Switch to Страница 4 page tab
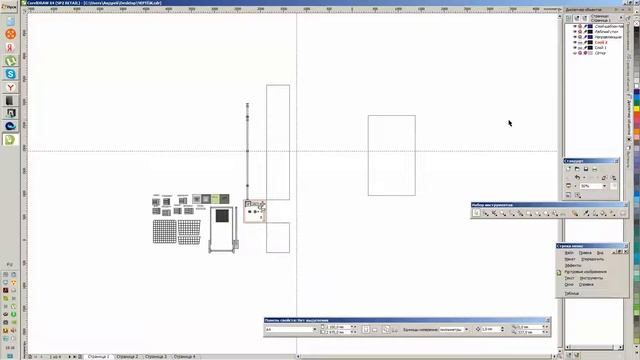640x360 pixels. click(184, 357)
